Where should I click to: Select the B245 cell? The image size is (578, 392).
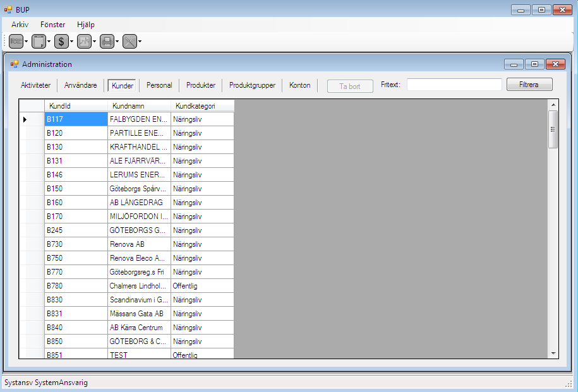[76, 230]
